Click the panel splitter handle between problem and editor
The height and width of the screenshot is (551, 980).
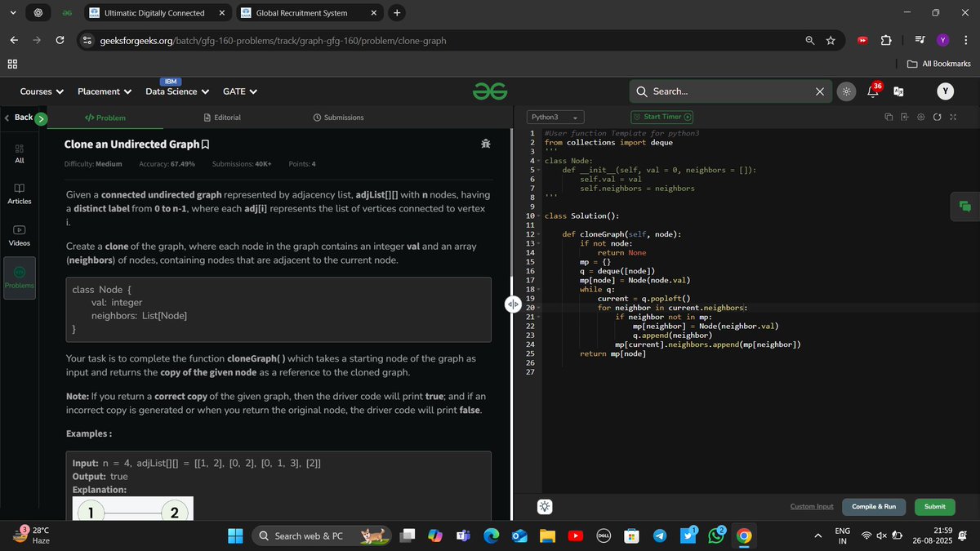tap(513, 304)
